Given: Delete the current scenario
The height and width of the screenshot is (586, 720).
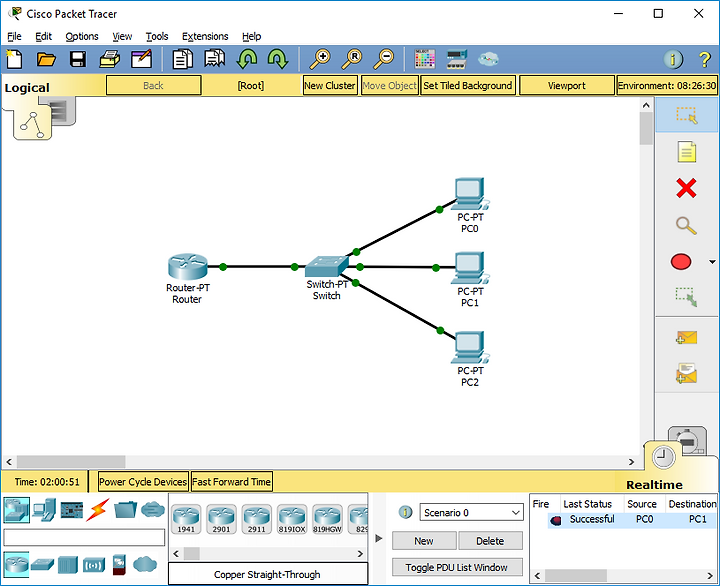Looking at the screenshot, I should [x=490, y=541].
